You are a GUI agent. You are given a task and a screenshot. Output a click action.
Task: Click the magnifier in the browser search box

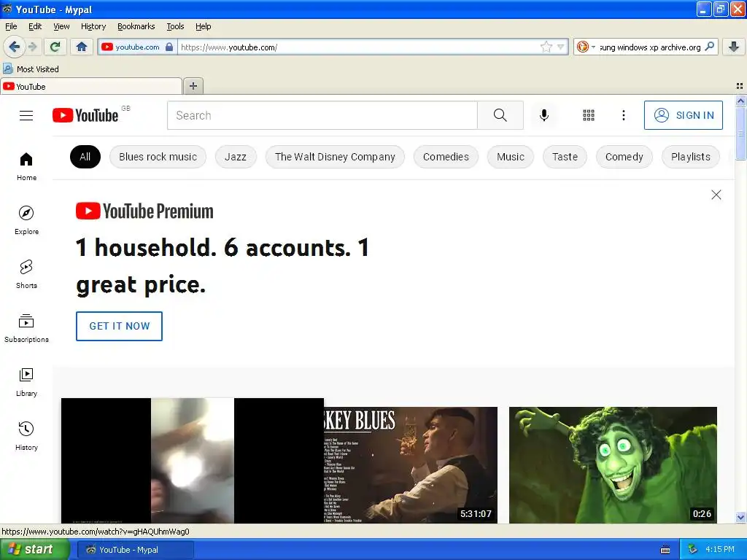point(709,47)
